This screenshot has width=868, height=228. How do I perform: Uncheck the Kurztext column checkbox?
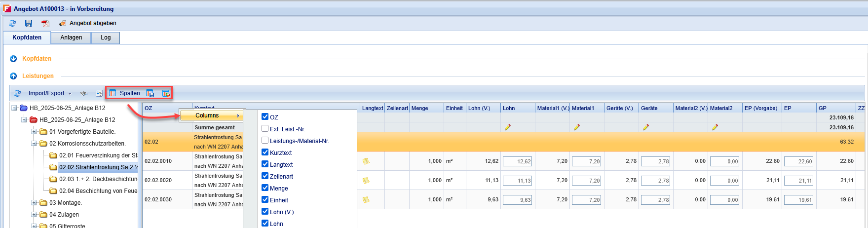pyautogui.click(x=265, y=152)
